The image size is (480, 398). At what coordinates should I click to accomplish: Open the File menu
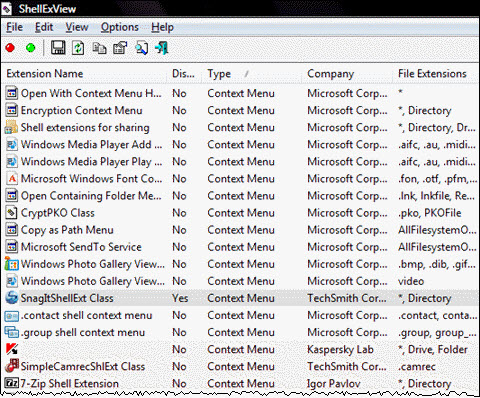tap(15, 27)
